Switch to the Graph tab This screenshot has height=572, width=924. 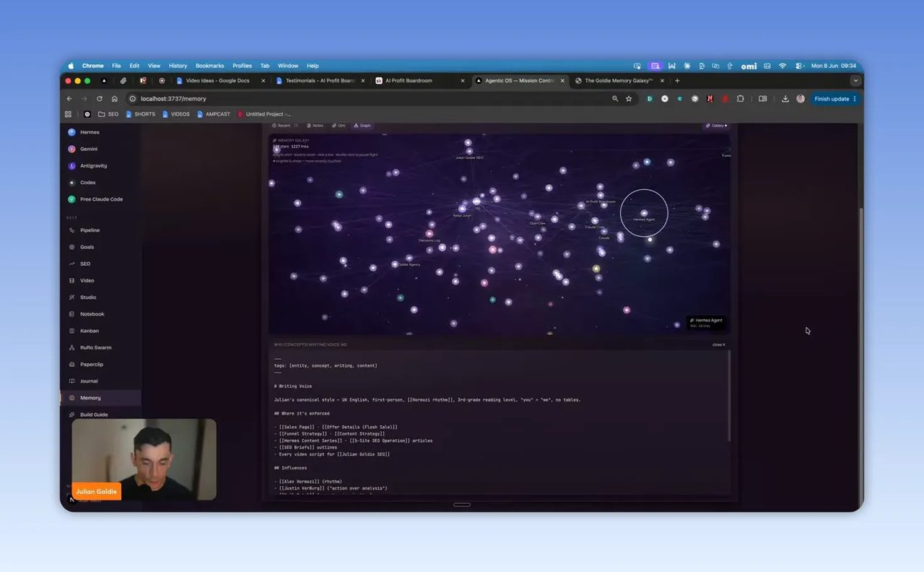point(362,126)
